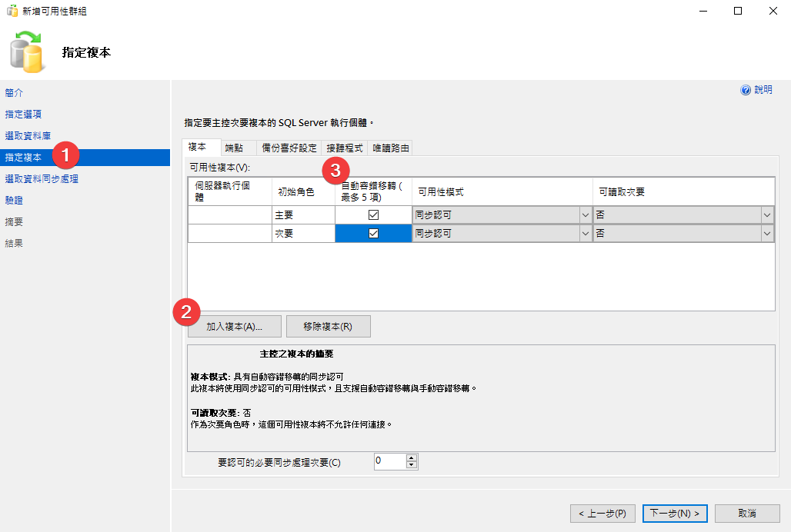Click the availability group wizard title icon
The image size is (791, 532).
pyautogui.click(x=12, y=11)
